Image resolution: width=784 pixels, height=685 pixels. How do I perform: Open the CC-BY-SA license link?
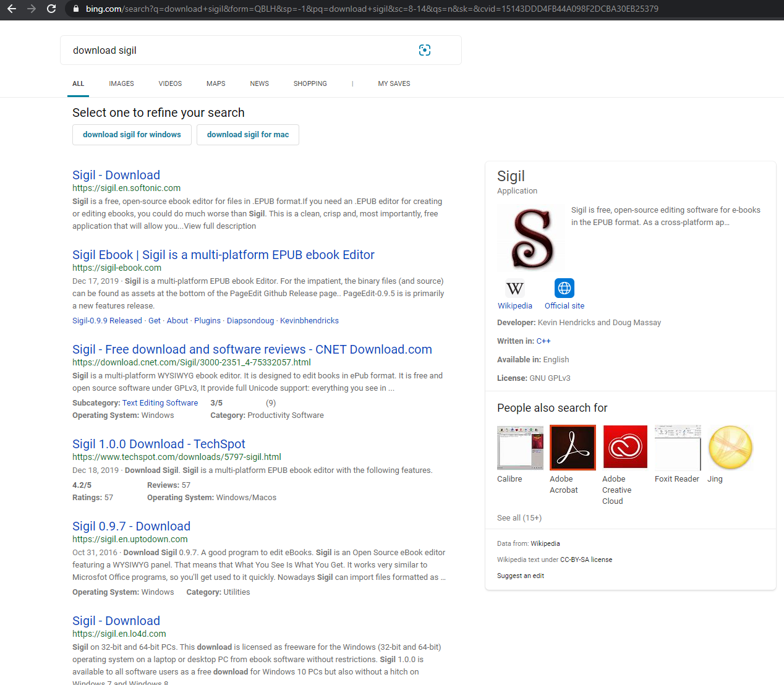[586, 560]
